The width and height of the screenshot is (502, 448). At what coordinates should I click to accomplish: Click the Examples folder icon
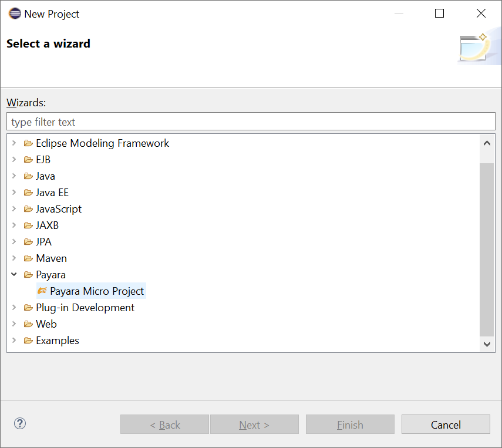pos(28,341)
